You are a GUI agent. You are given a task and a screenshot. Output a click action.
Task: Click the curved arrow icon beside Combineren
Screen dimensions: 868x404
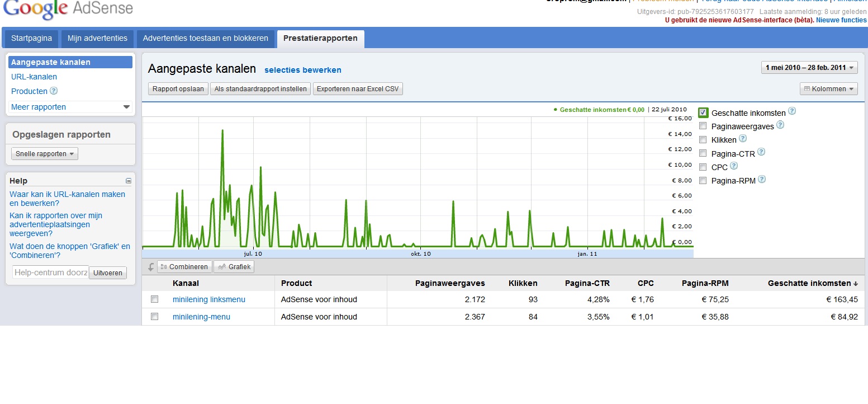pos(151,267)
